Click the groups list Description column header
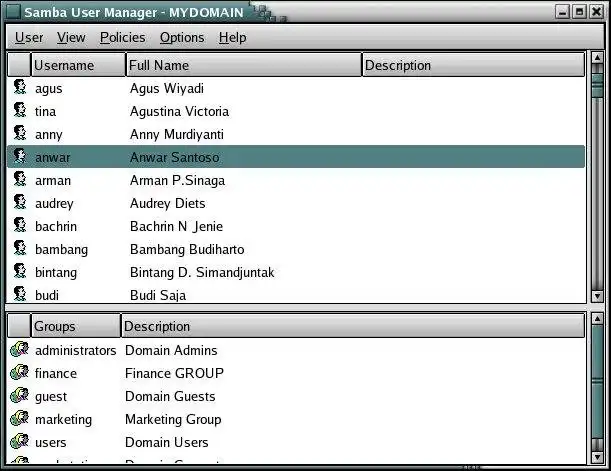This screenshot has height=471, width=611. pos(353,326)
